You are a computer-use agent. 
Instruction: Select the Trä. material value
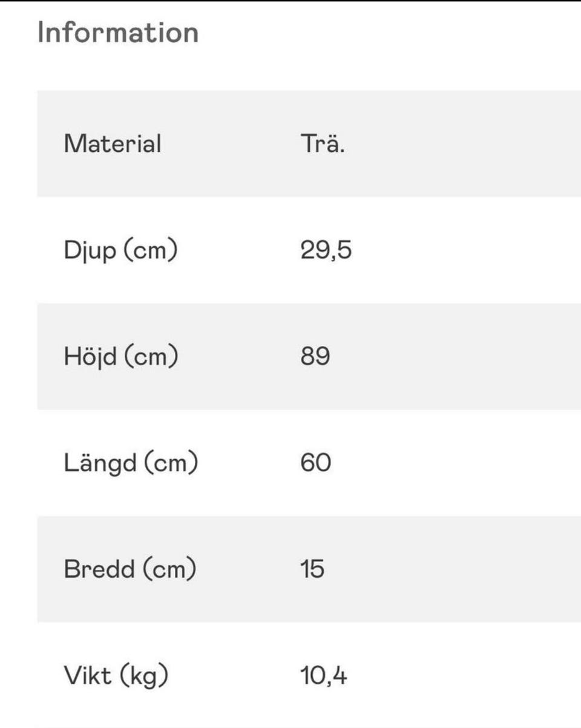[323, 144]
